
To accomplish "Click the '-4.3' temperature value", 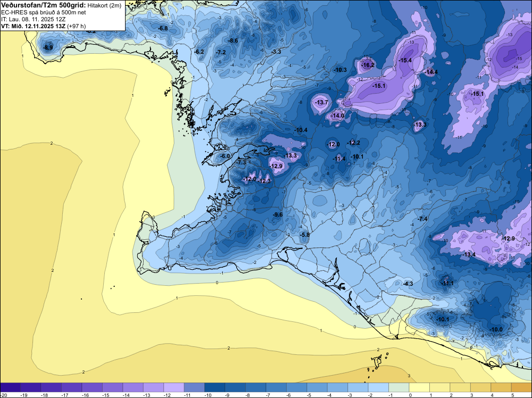I will pyautogui.click(x=409, y=284).
